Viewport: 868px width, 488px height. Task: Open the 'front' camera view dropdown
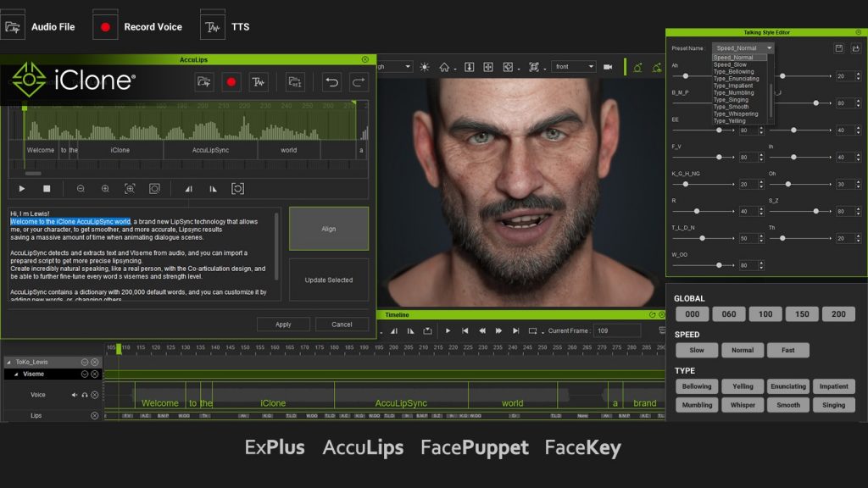tap(574, 66)
